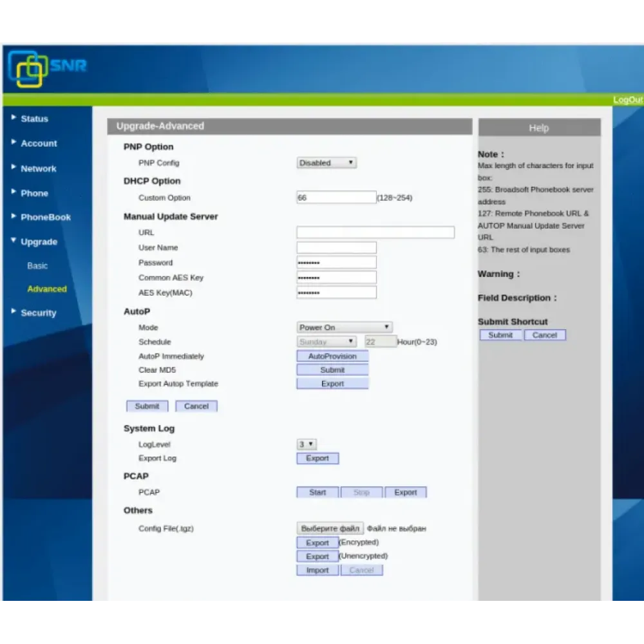This screenshot has width=644, height=644.
Task: Open the Network menu section
Action: click(x=38, y=168)
